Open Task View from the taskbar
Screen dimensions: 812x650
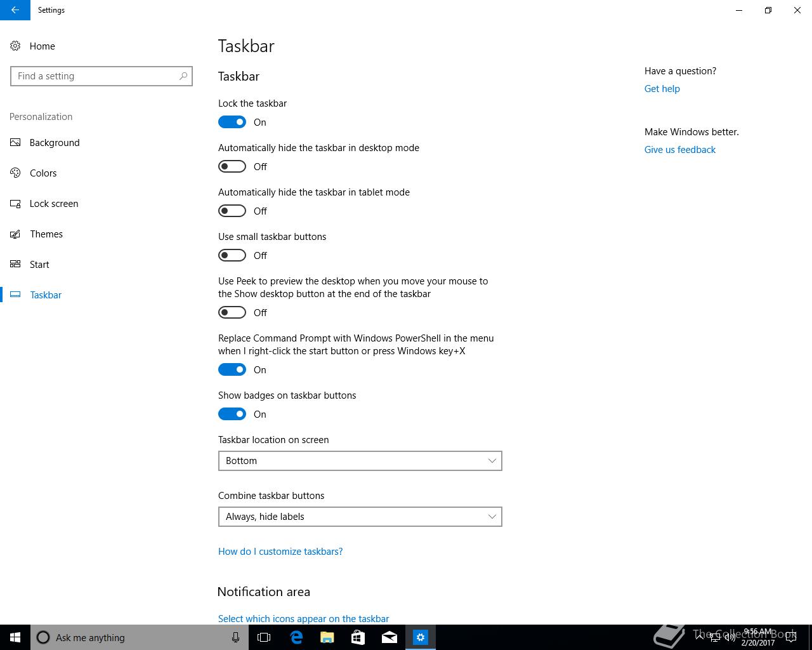[264, 637]
